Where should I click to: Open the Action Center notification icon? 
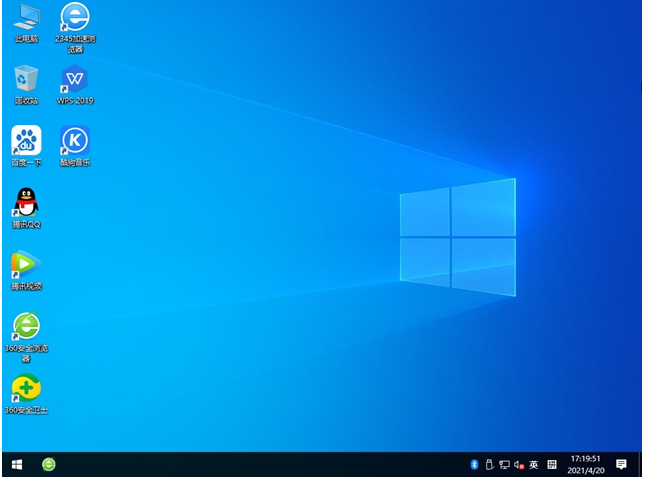[621, 465]
